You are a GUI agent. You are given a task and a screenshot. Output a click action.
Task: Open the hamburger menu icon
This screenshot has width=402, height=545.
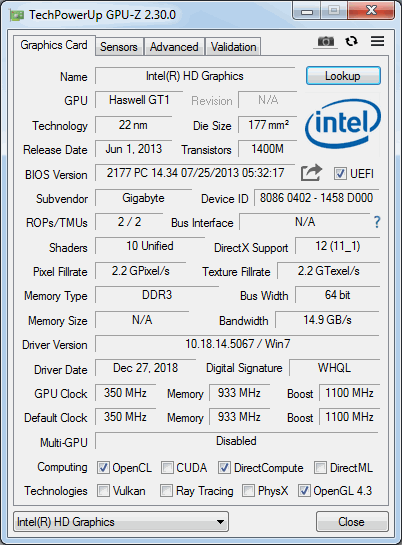[377, 41]
